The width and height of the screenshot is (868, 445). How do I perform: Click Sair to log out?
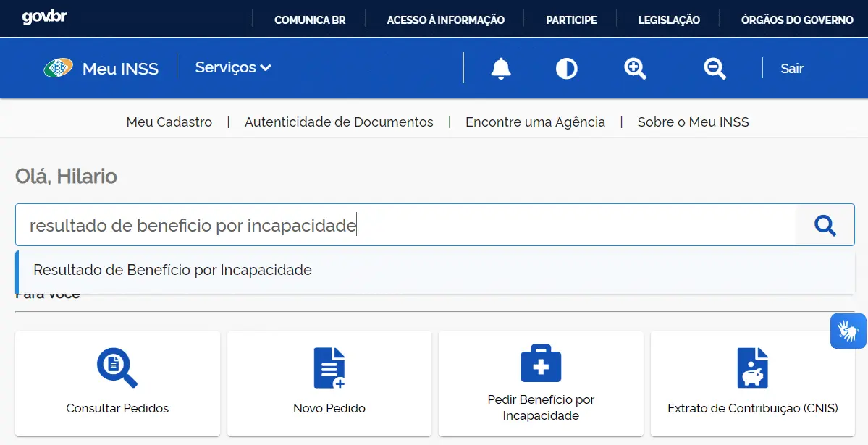(791, 69)
